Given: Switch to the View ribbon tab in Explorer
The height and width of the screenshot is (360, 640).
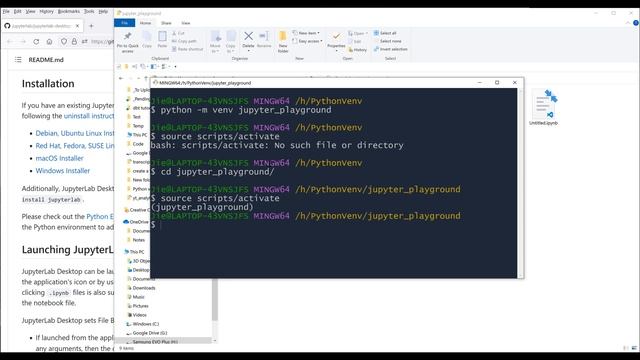Looking at the screenshot, I should pos(186,23).
